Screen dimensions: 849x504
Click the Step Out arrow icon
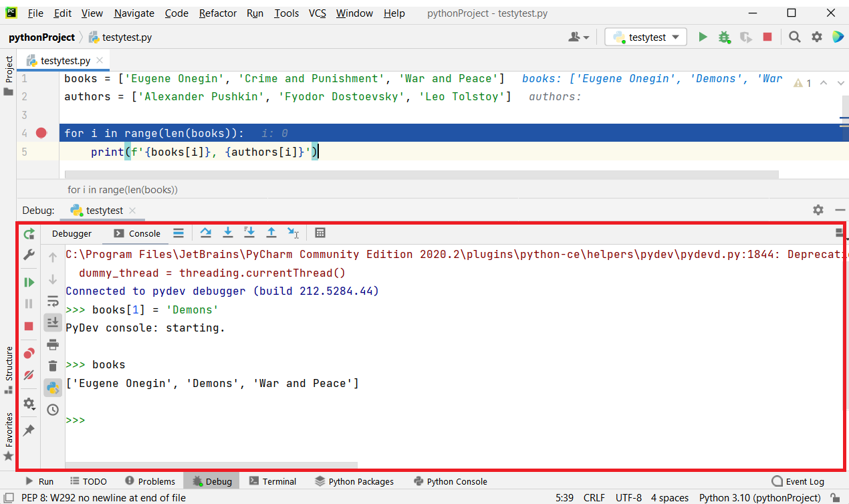point(271,233)
